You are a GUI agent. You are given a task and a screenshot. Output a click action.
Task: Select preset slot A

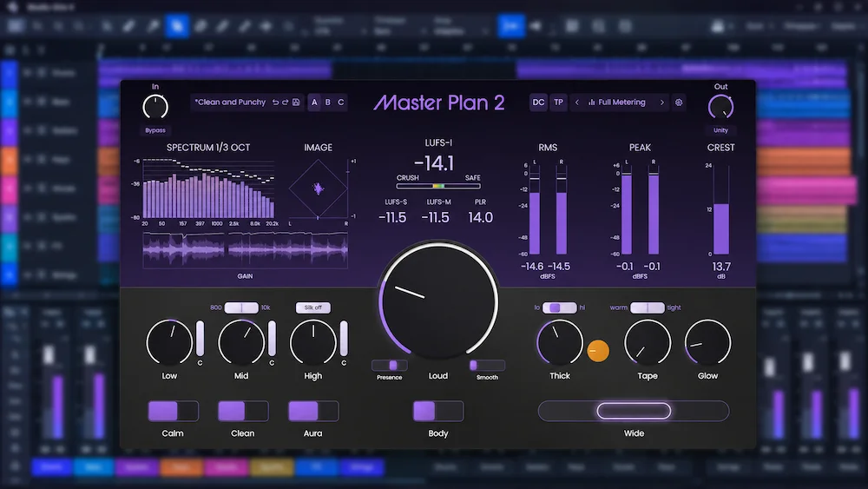(x=314, y=102)
